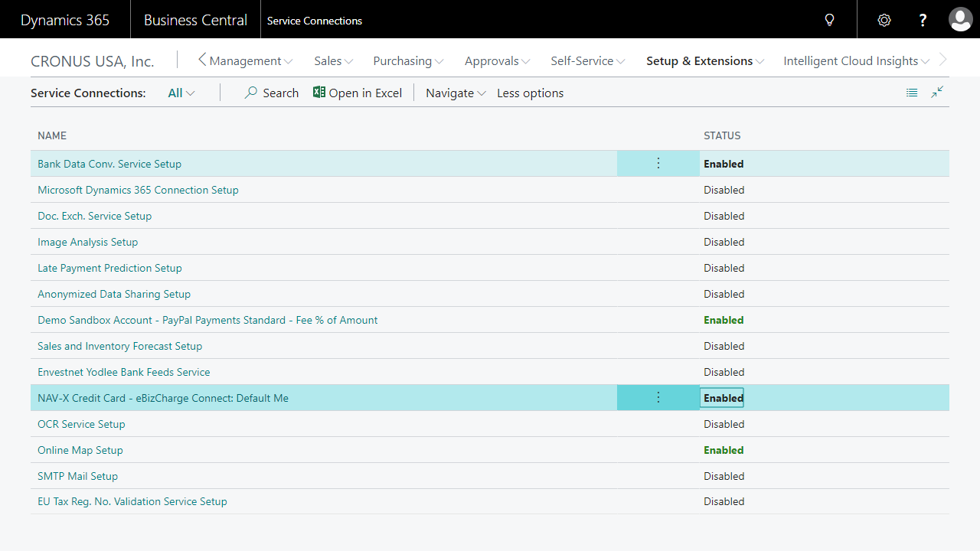The width and height of the screenshot is (980, 551).
Task: Open Sales and Inventory Forecast Setup
Action: [120, 346]
